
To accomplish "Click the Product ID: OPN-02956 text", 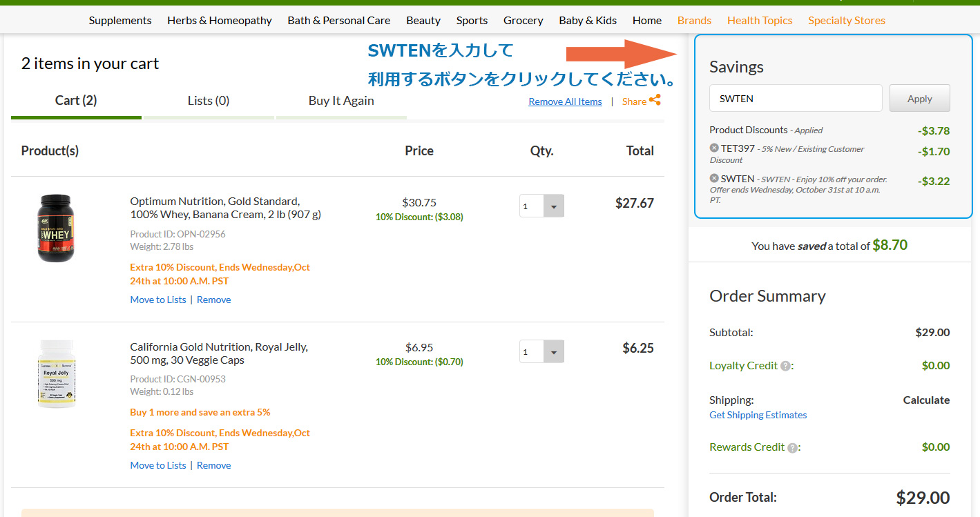I will 177,234.
